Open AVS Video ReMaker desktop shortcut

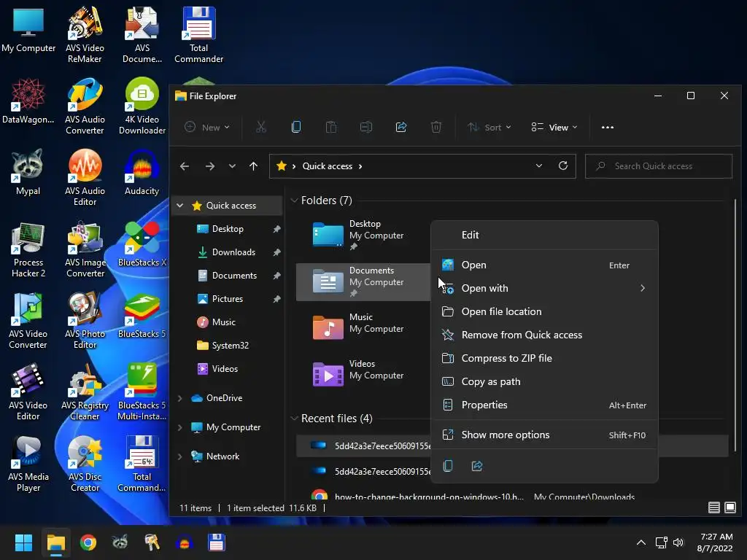point(85,35)
